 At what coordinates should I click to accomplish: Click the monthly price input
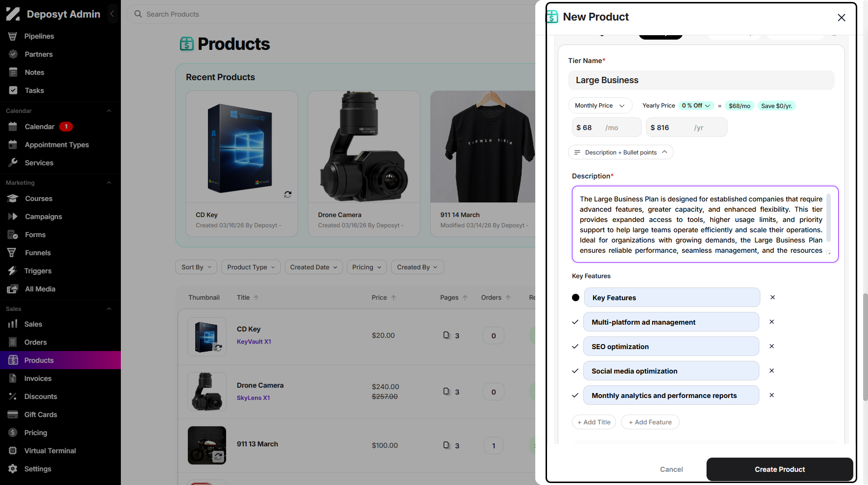pyautogui.click(x=607, y=128)
